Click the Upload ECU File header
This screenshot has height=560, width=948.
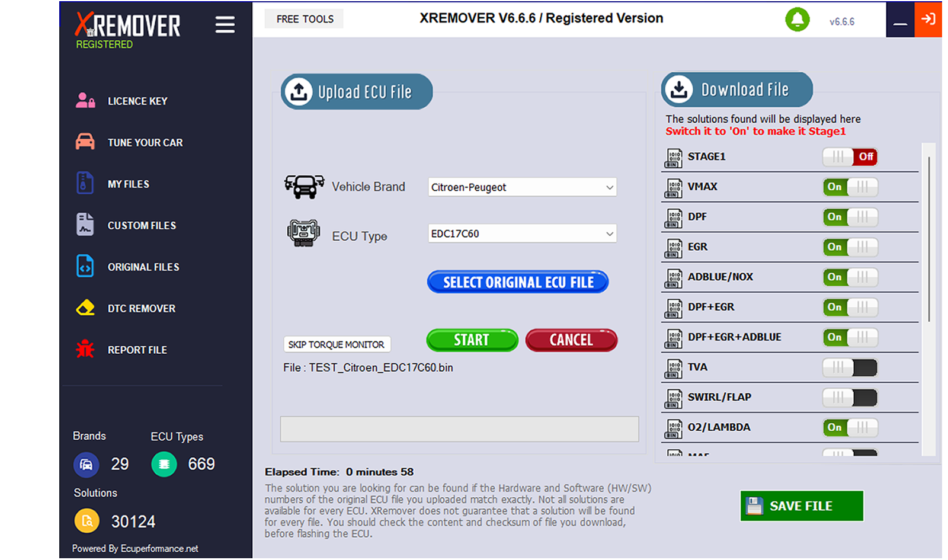tap(357, 91)
